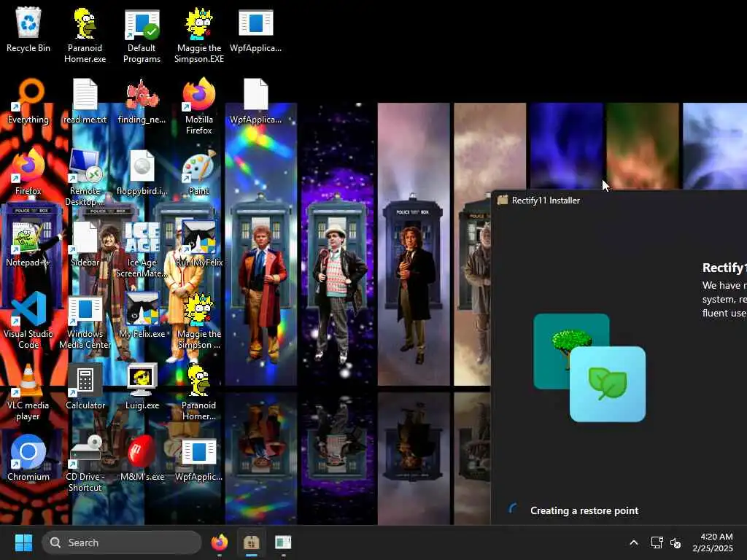
Task: Open the network status tray icon
Action: tap(657, 542)
